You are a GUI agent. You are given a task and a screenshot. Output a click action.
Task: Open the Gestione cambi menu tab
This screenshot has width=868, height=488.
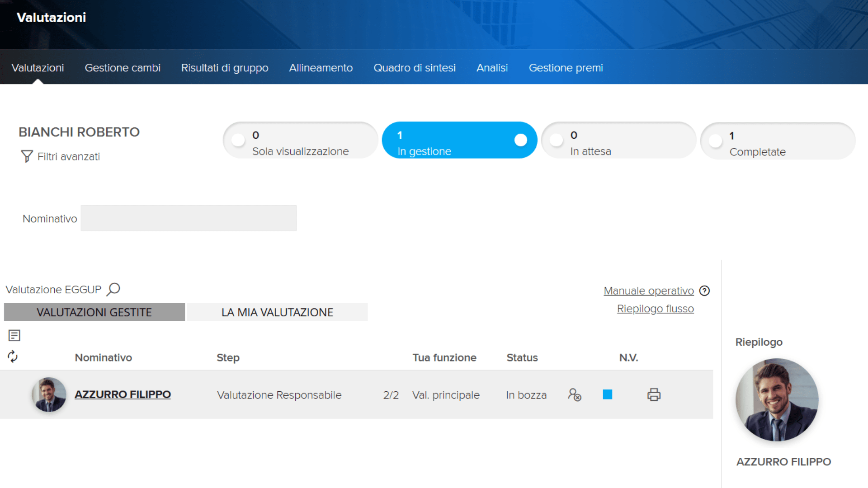(x=123, y=68)
